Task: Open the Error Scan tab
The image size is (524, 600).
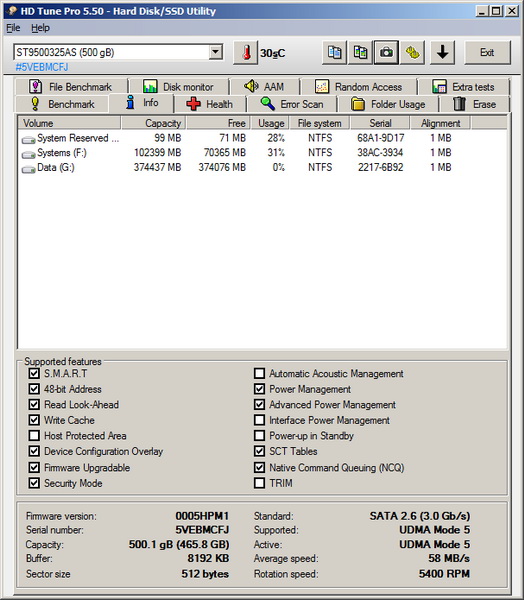Action: tap(292, 104)
